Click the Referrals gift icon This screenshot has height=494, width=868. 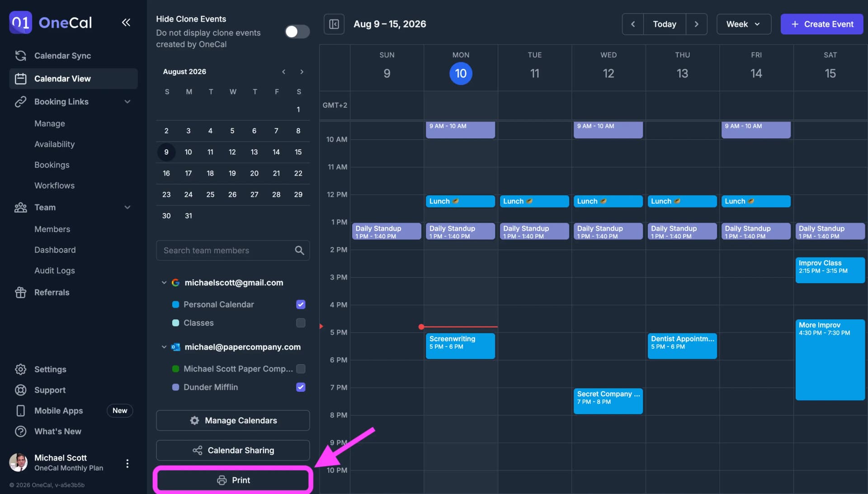click(20, 293)
